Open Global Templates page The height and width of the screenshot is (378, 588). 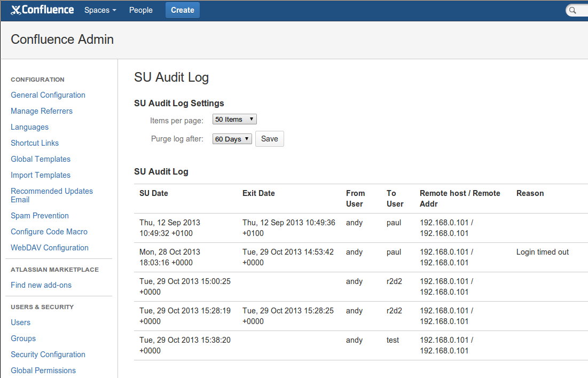[41, 159]
